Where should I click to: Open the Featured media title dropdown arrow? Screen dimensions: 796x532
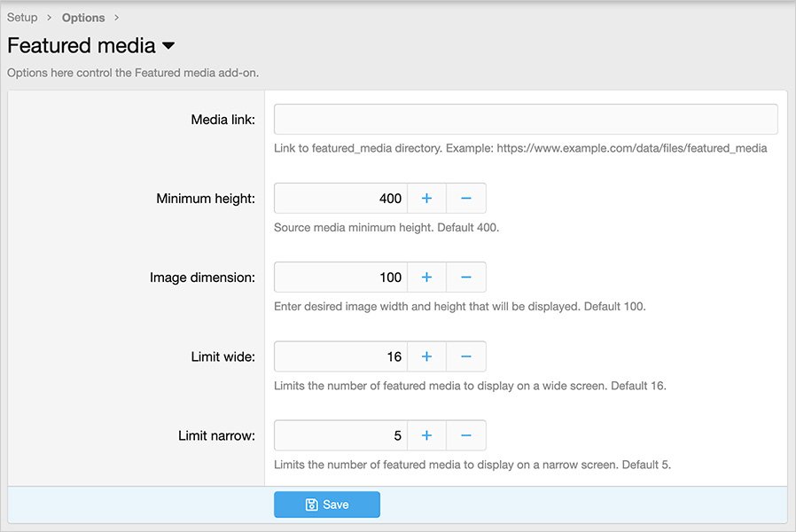[x=168, y=46]
